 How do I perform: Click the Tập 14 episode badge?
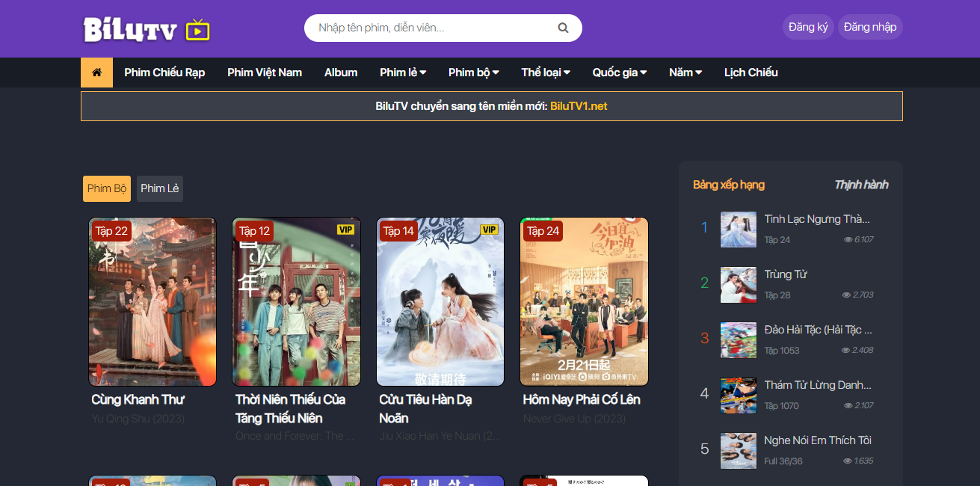click(x=398, y=231)
